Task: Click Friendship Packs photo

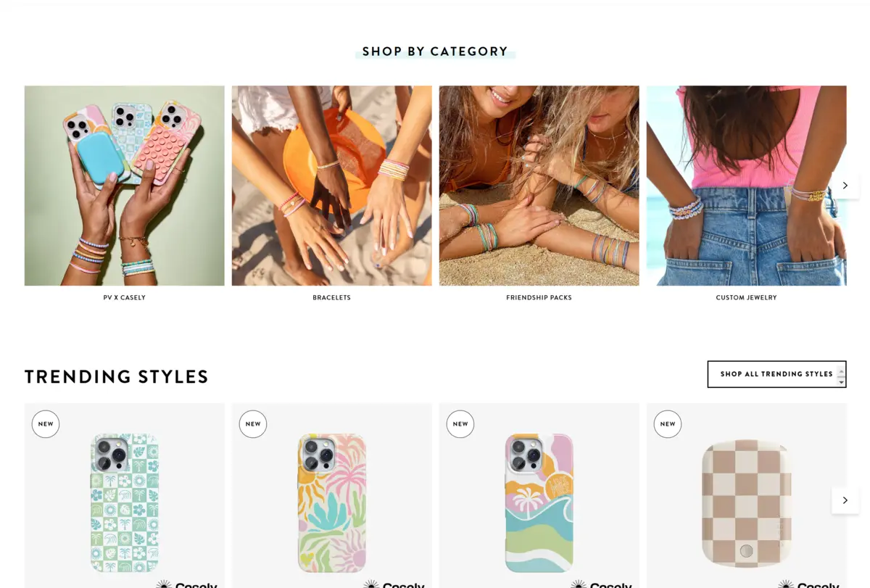Action: click(x=539, y=186)
